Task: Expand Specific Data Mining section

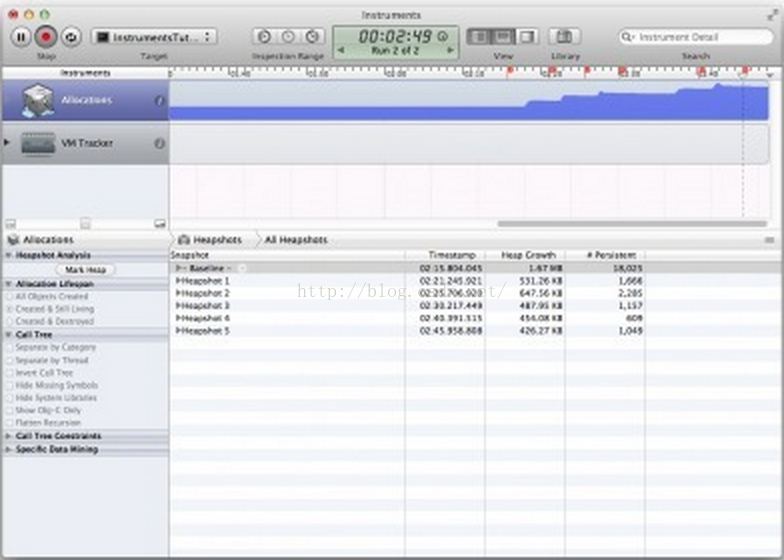Action: pos(8,449)
